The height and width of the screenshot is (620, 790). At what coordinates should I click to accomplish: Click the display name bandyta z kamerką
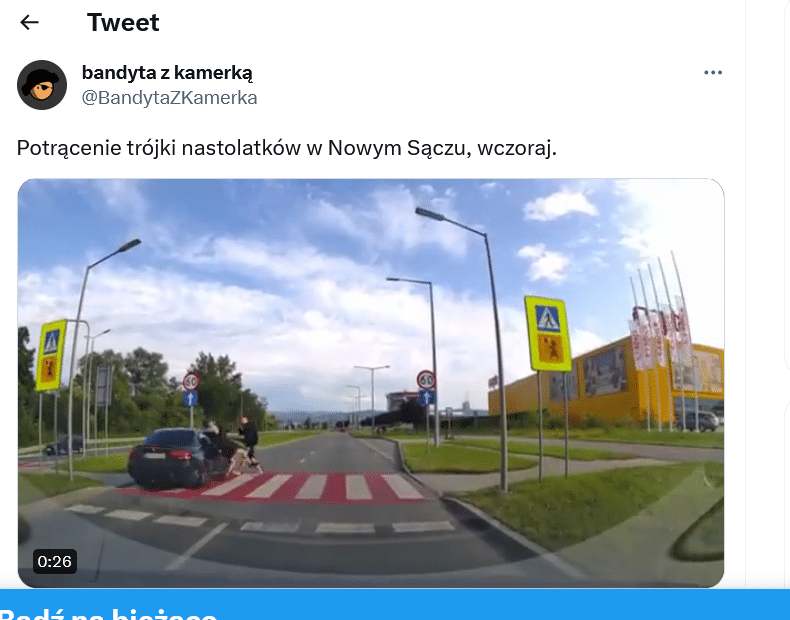click(x=167, y=73)
